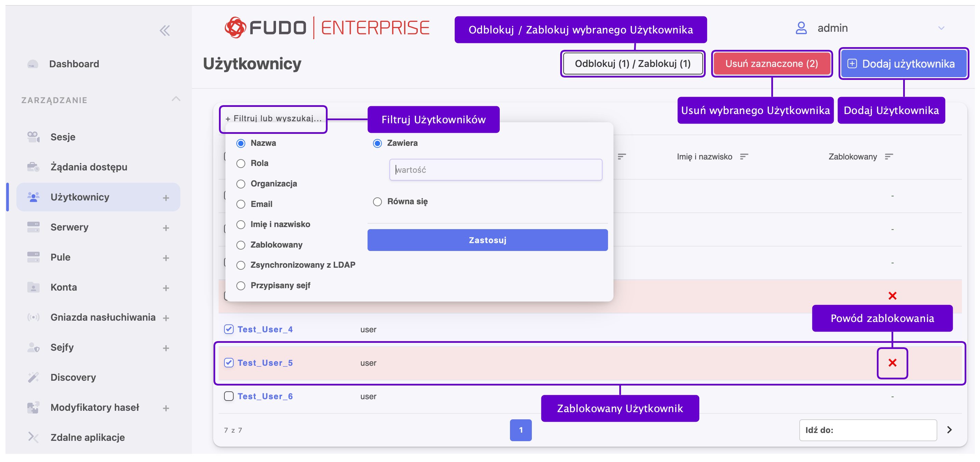Click red X on Test_User_5 row
980x462 pixels.
pyautogui.click(x=892, y=363)
